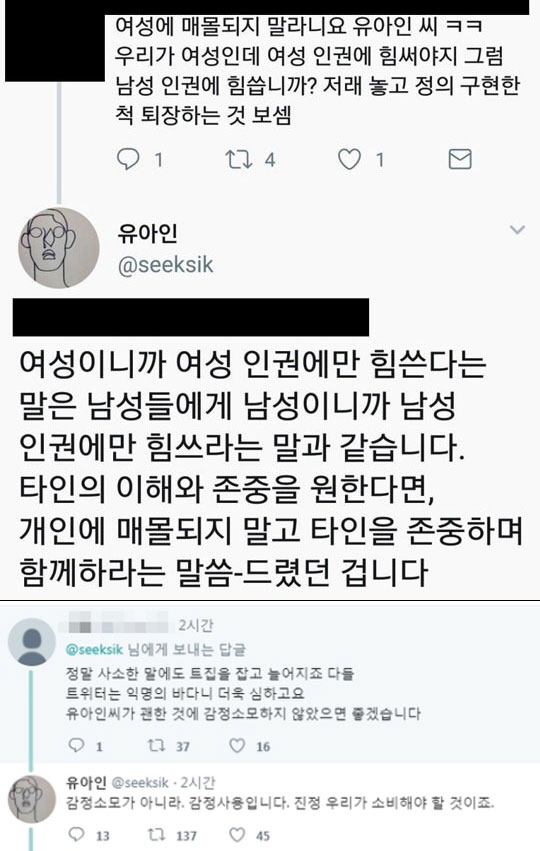Retweet the comment with 37 retweets
540x851 pixels.
(157, 745)
